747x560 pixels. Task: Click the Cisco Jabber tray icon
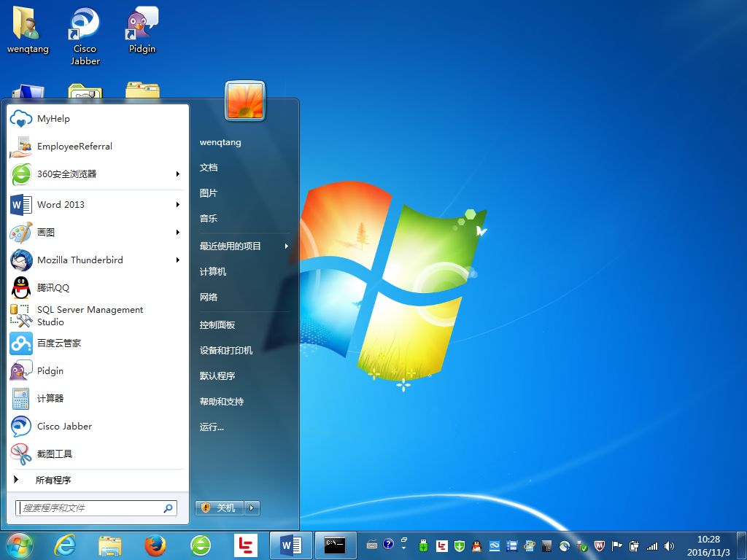(564, 545)
